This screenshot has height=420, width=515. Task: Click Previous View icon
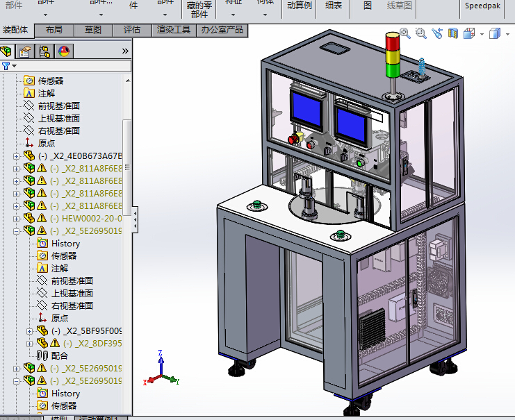tap(437, 33)
